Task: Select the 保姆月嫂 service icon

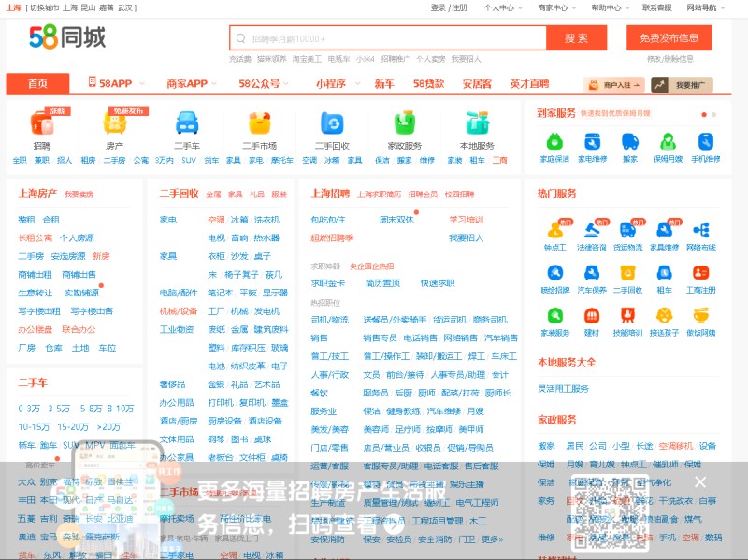Action: pos(668,142)
